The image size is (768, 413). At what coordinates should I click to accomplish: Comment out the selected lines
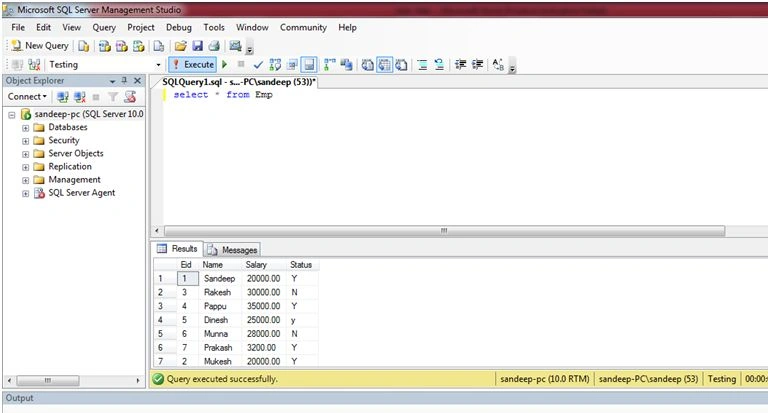tap(422, 65)
